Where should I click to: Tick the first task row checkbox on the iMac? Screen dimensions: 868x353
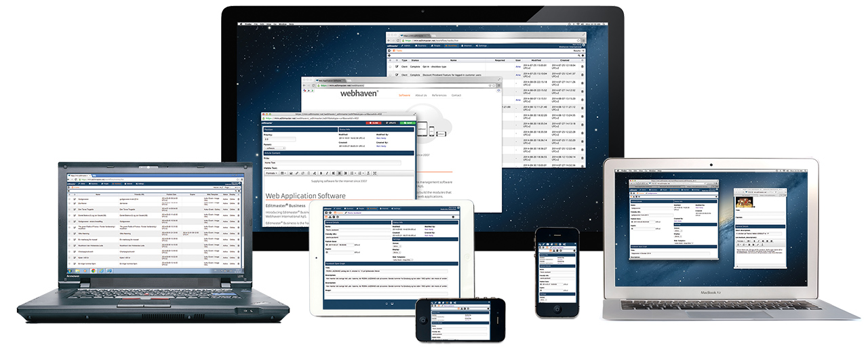pyautogui.click(x=390, y=66)
